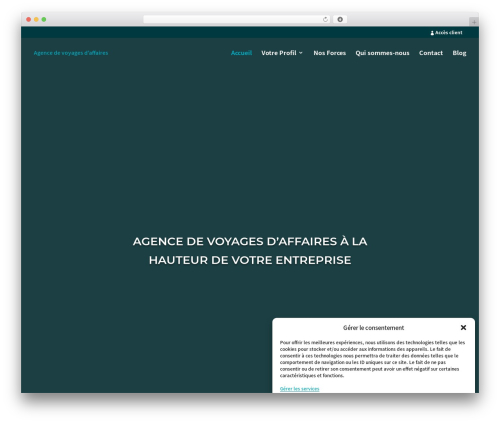Open the Accueil menu item

[241, 53]
